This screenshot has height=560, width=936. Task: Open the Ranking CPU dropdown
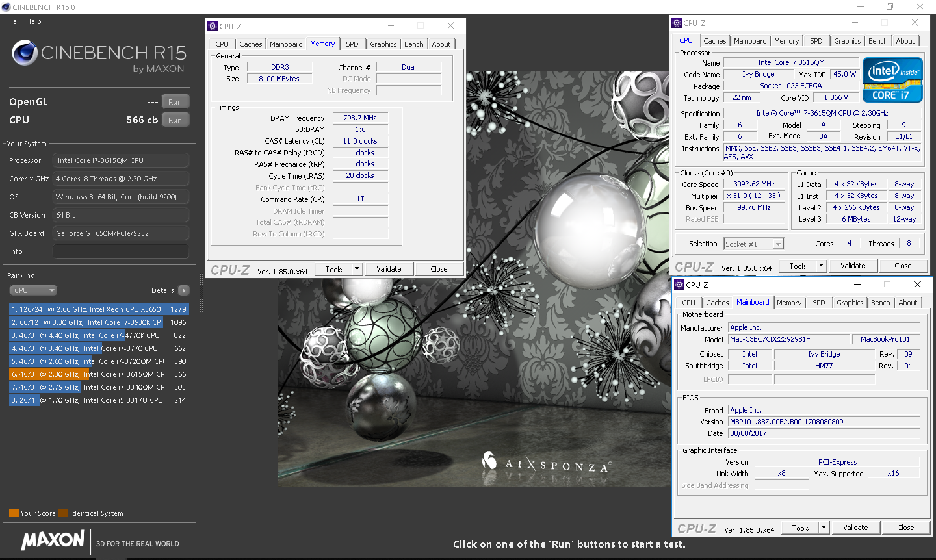[33, 291]
